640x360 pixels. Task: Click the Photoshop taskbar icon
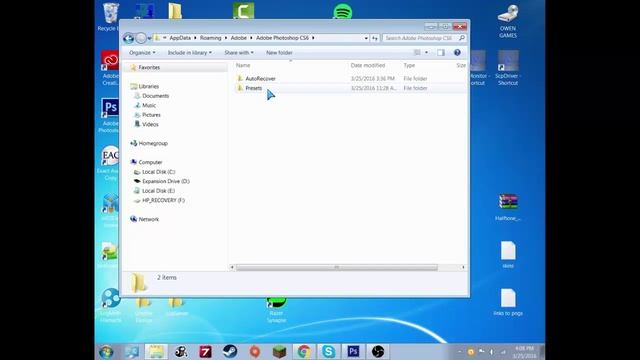tap(353, 351)
